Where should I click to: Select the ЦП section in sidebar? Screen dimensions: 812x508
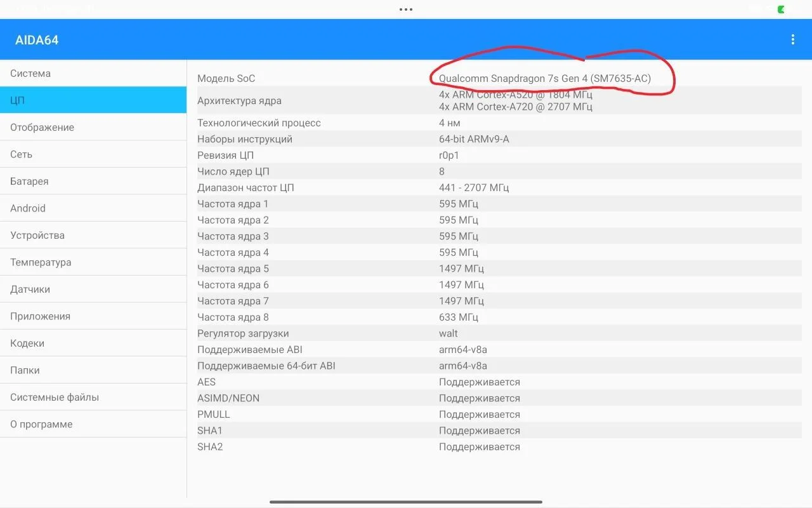pos(93,100)
